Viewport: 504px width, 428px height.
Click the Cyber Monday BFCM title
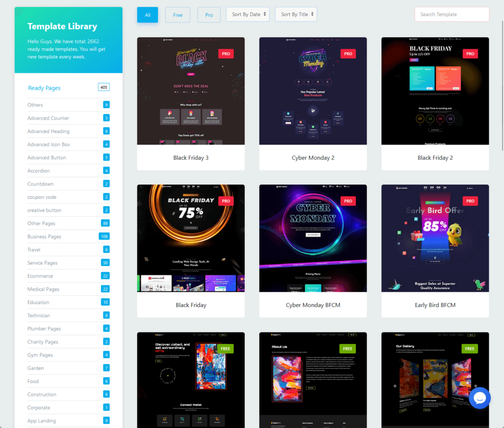313,305
